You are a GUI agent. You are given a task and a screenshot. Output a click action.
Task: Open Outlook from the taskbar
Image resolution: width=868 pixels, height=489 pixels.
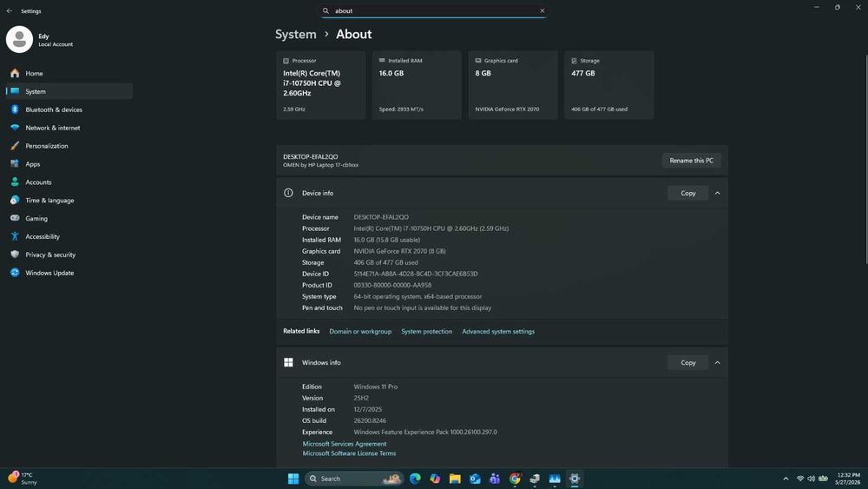[475, 479]
